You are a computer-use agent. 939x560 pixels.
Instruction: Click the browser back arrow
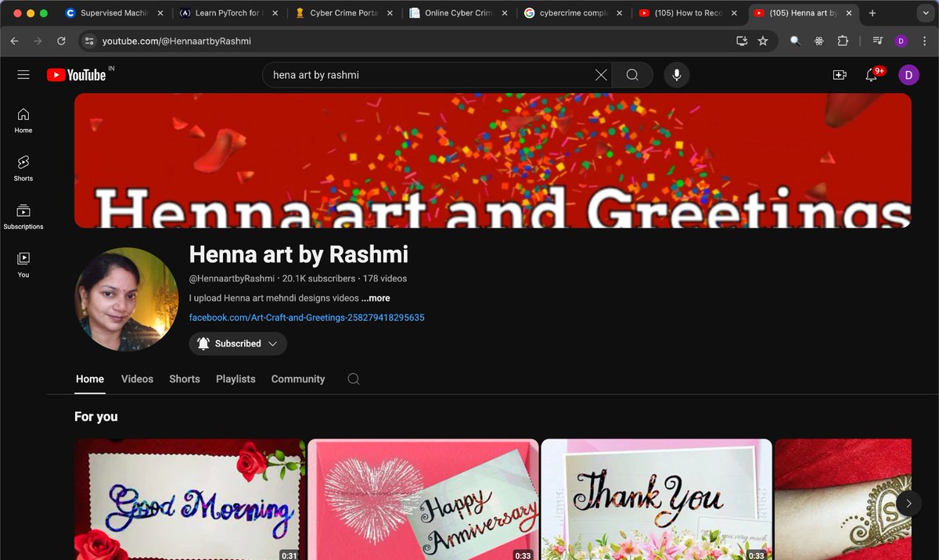click(14, 41)
